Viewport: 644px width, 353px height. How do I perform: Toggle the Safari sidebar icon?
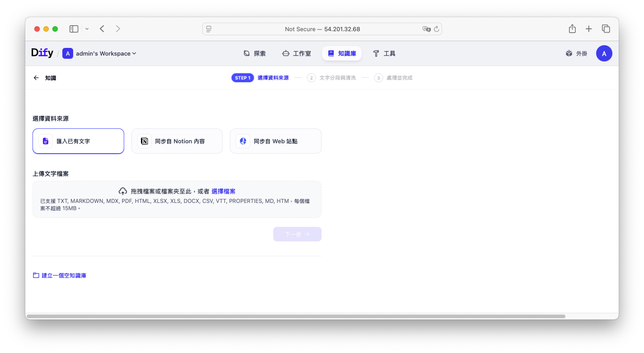pos(74,29)
